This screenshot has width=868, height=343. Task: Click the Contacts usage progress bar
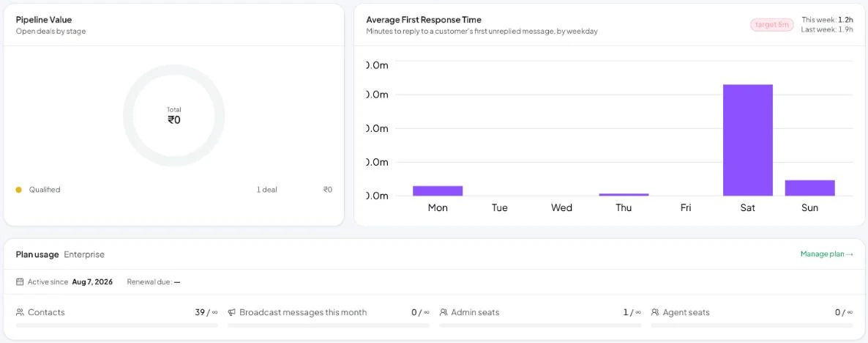117,325
